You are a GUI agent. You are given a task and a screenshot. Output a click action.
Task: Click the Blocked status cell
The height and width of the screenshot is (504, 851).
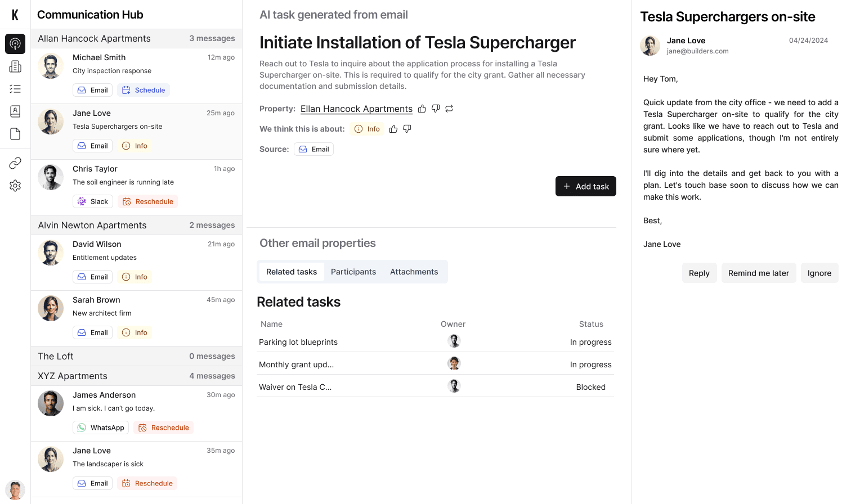click(591, 387)
